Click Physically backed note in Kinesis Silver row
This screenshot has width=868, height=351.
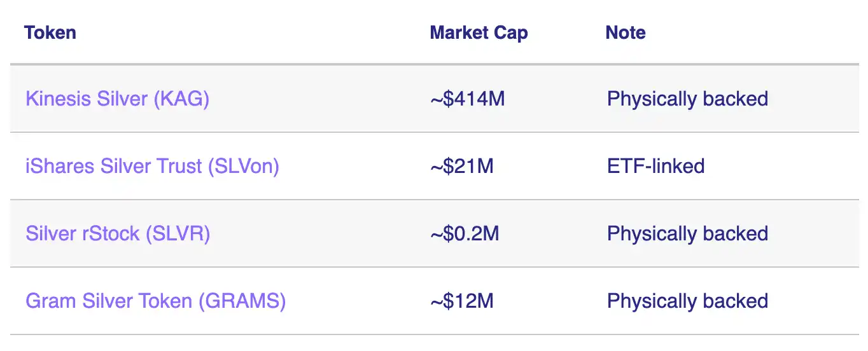(x=687, y=99)
